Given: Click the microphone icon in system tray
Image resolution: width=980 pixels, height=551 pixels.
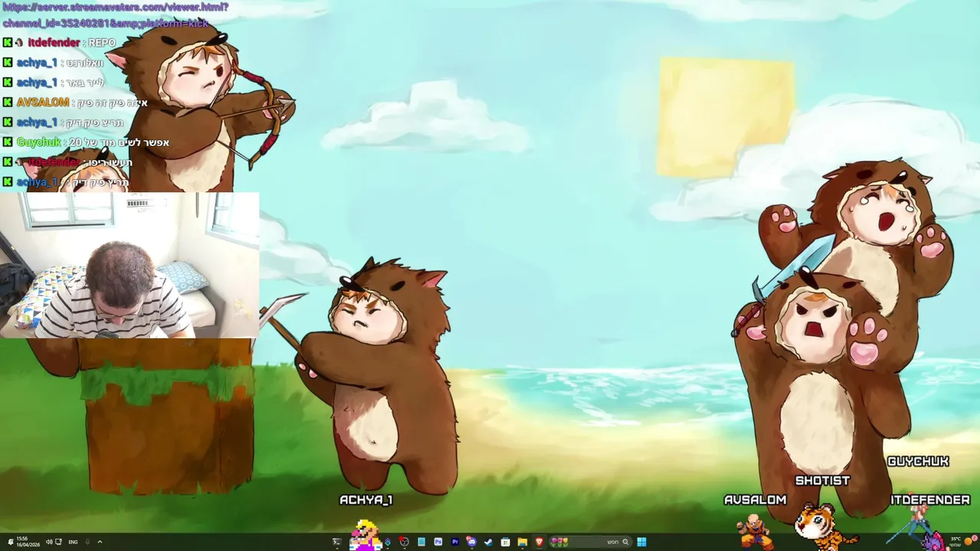Looking at the screenshot, I should (87, 542).
